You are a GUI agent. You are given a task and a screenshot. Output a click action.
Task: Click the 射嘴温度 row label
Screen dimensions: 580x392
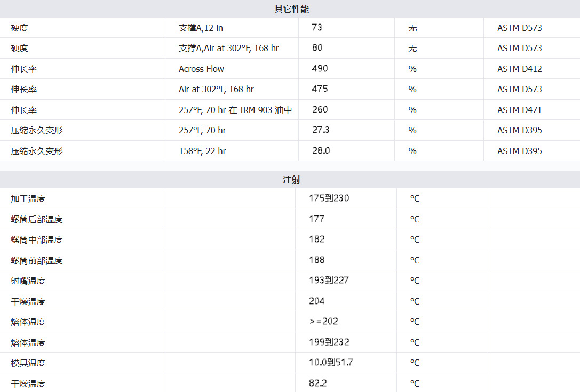(28, 281)
